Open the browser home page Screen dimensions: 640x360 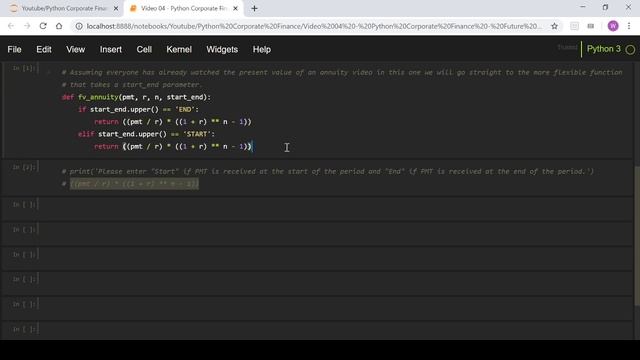(x=59, y=26)
